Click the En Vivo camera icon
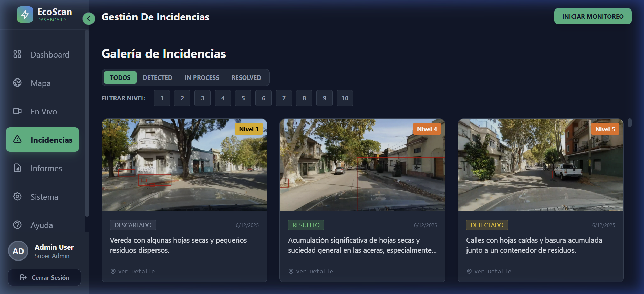 pyautogui.click(x=17, y=111)
